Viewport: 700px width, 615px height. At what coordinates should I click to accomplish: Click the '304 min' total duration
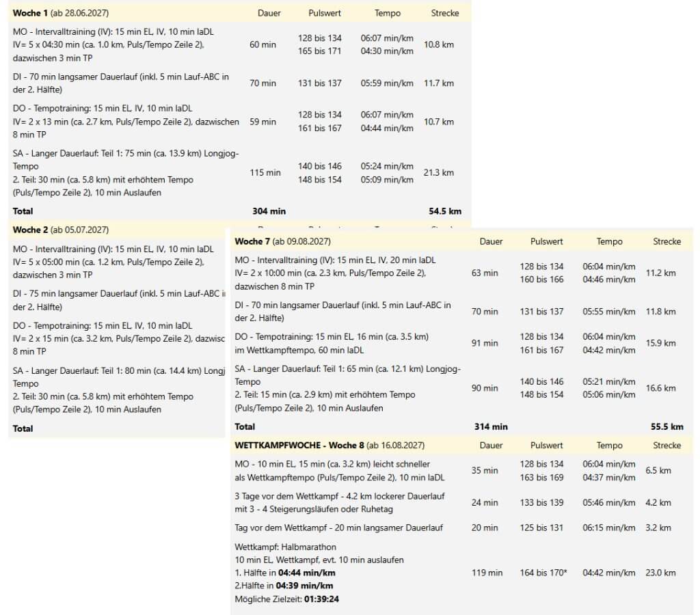point(269,212)
